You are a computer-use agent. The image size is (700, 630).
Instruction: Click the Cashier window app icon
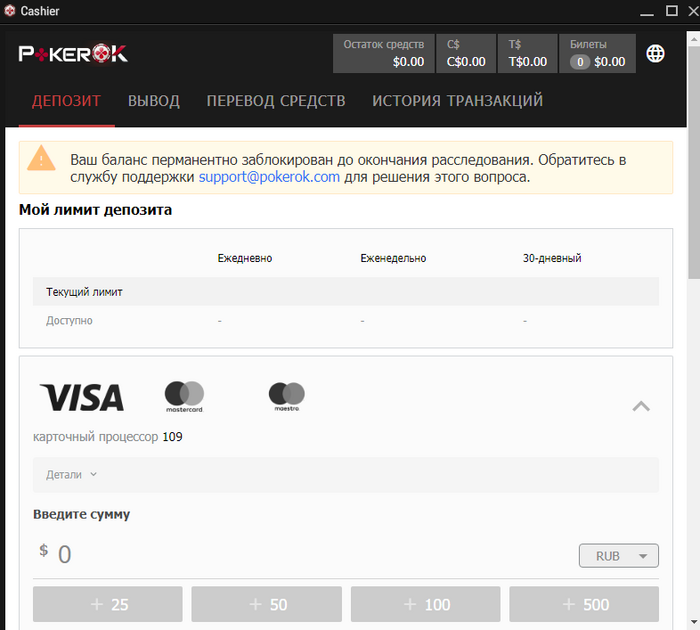(9, 11)
